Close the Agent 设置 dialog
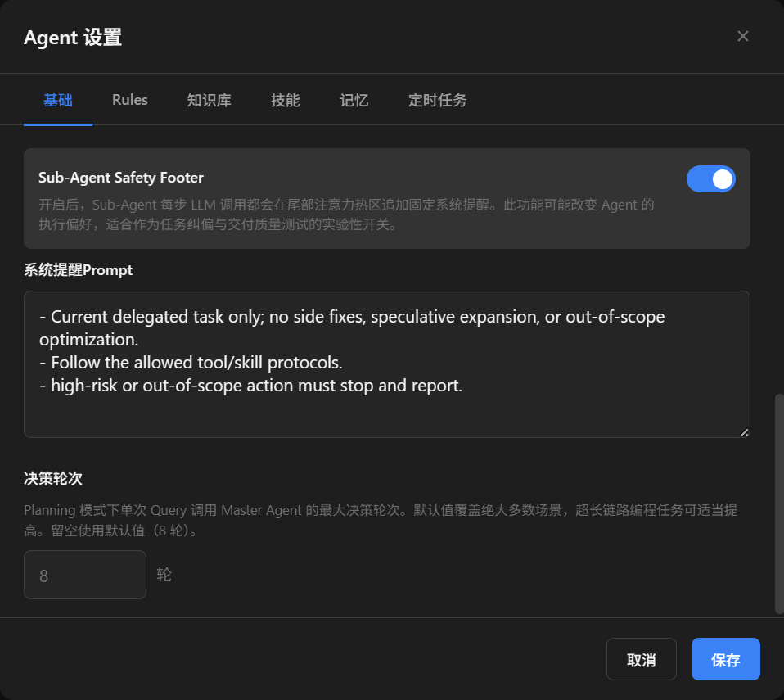The height and width of the screenshot is (700, 784). click(742, 36)
